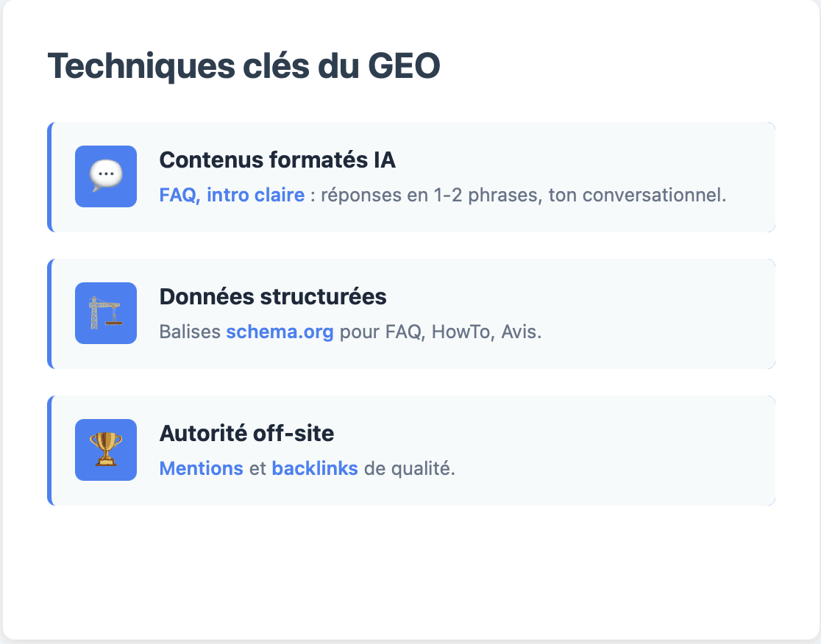821x644 pixels.
Task: Click the 'Contenus formatés IA' heading
Action: (277, 160)
